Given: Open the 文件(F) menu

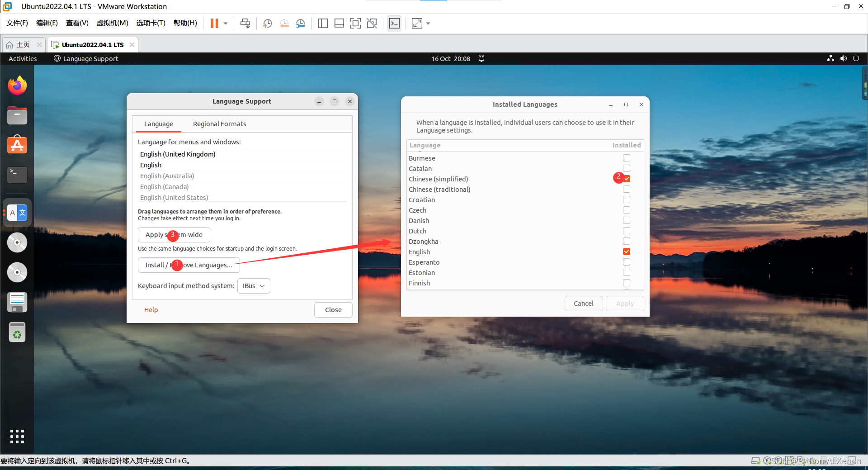Looking at the screenshot, I should click(x=17, y=23).
